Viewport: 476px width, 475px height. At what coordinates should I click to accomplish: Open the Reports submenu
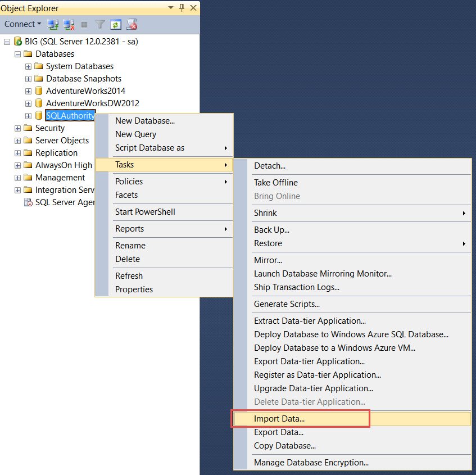pos(164,228)
